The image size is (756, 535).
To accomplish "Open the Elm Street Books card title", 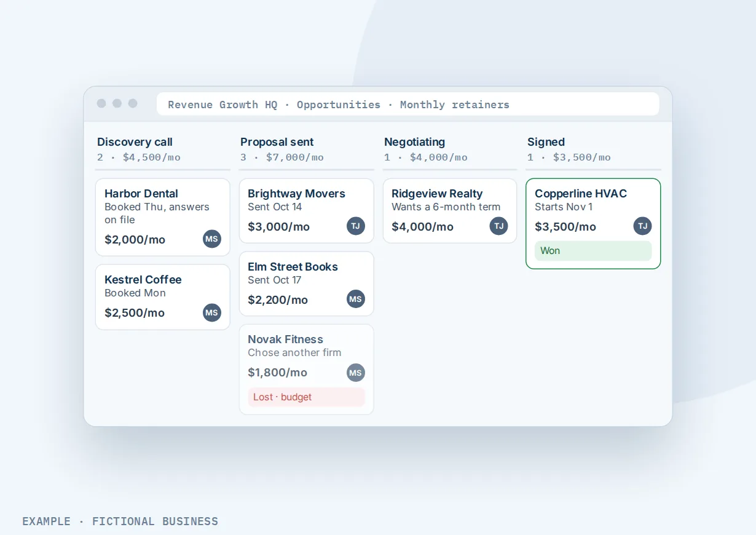I will 293,266.
